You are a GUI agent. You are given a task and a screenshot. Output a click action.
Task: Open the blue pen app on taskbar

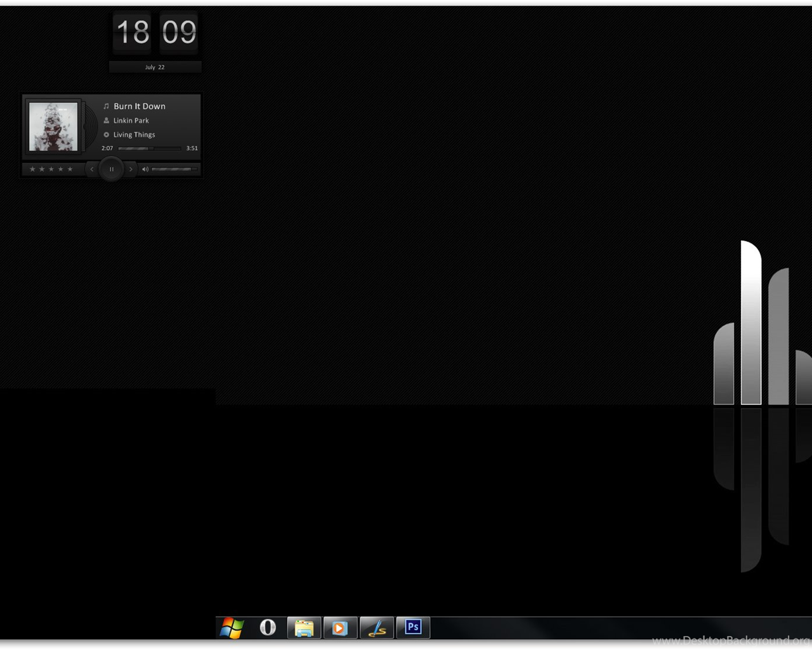377,628
